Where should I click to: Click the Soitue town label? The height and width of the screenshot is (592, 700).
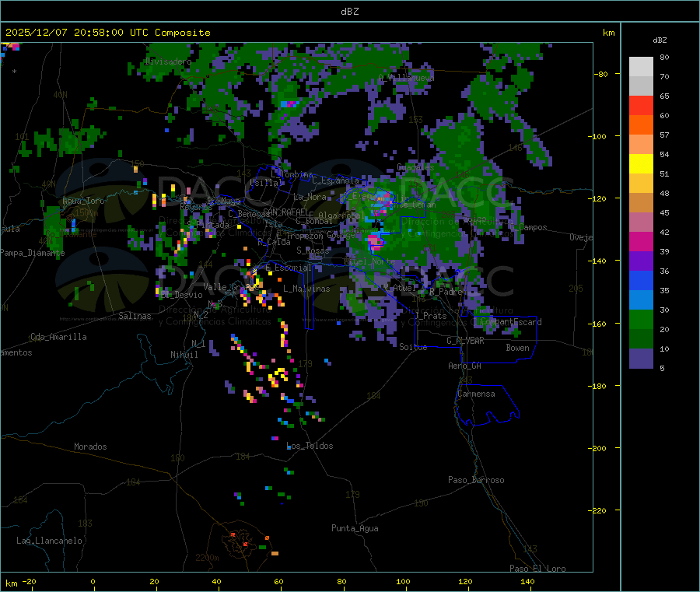413,347
